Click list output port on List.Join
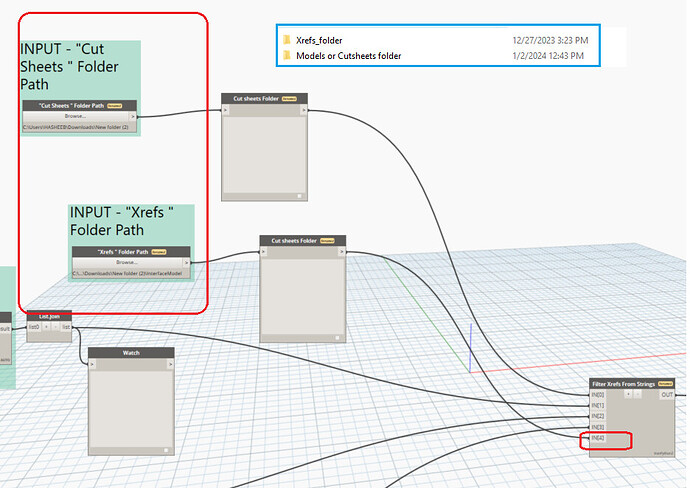The width and height of the screenshot is (690, 488). [x=66, y=327]
